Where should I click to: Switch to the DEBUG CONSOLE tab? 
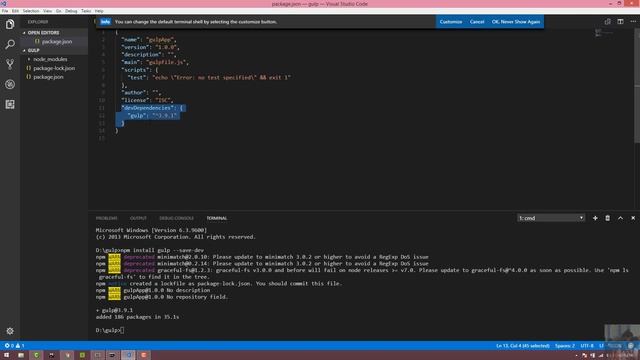coord(176,218)
